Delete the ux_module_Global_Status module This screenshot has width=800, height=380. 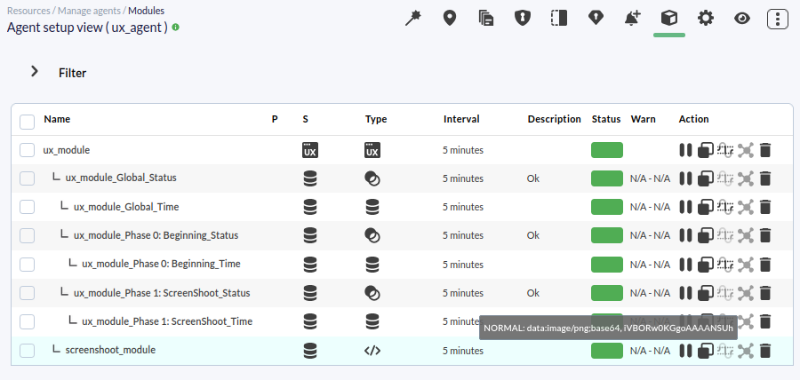pos(765,179)
